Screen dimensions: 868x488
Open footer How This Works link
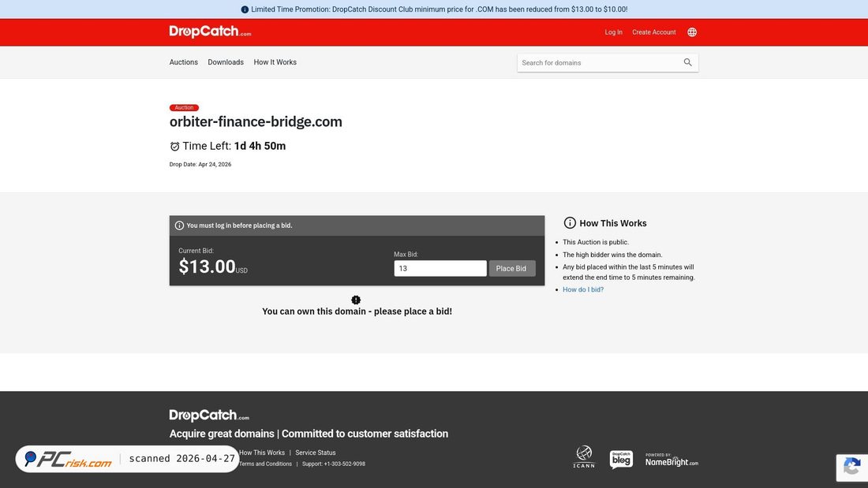tap(262, 453)
